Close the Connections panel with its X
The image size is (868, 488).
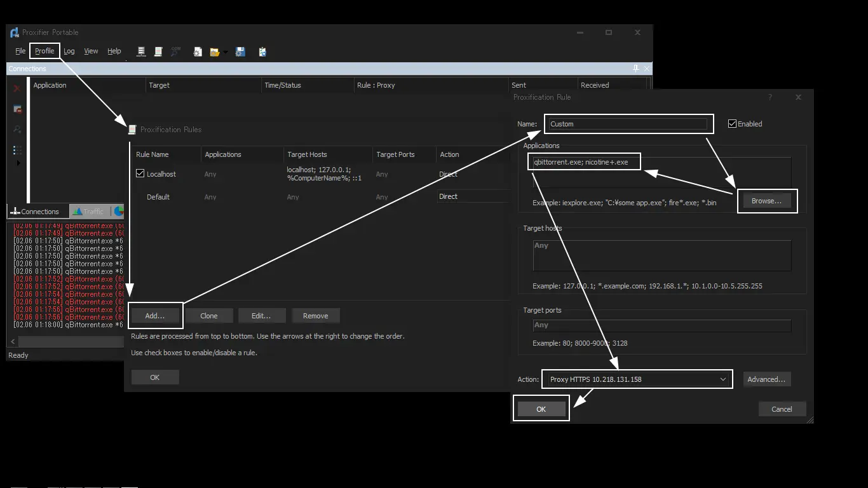click(647, 68)
